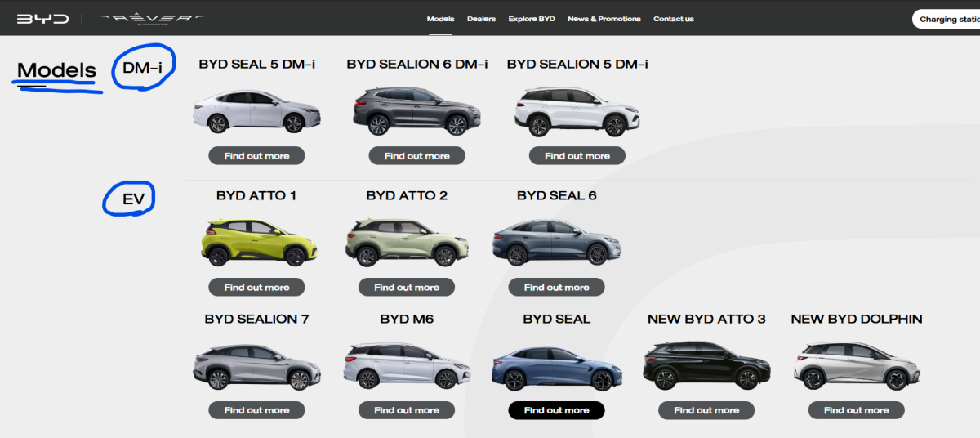Select the black New BYD Atto 3 image
The height and width of the screenshot is (438, 980).
click(706, 367)
